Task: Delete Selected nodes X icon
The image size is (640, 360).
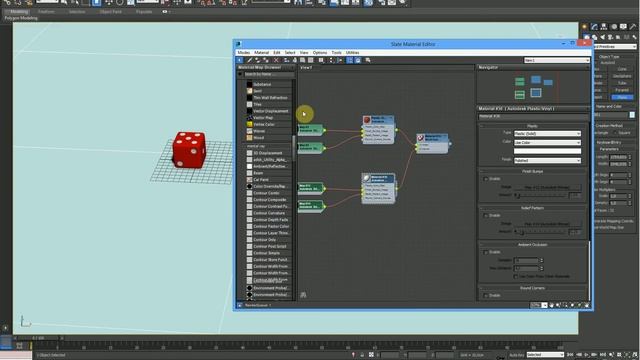Action: click(276, 60)
